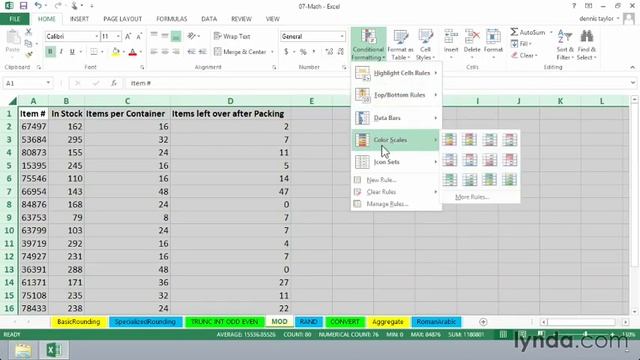Open the Cell Styles dropdown
The image size is (640, 360).
tap(425, 45)
